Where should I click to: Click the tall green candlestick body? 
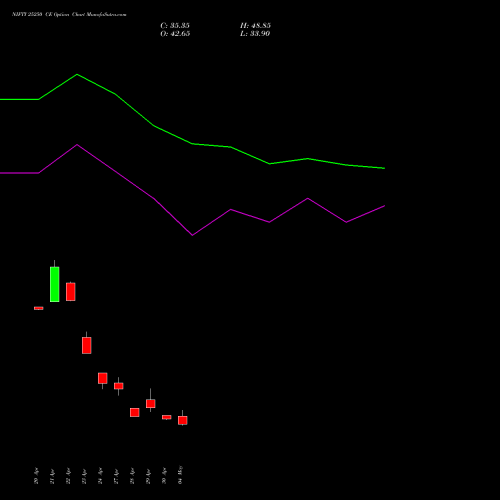tap(55, 284)
